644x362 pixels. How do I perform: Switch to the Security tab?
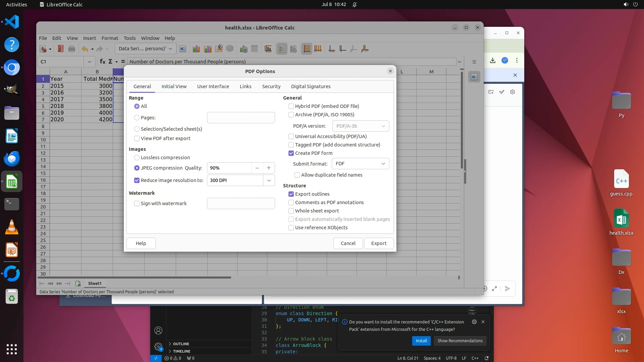(x=271, y=86)
